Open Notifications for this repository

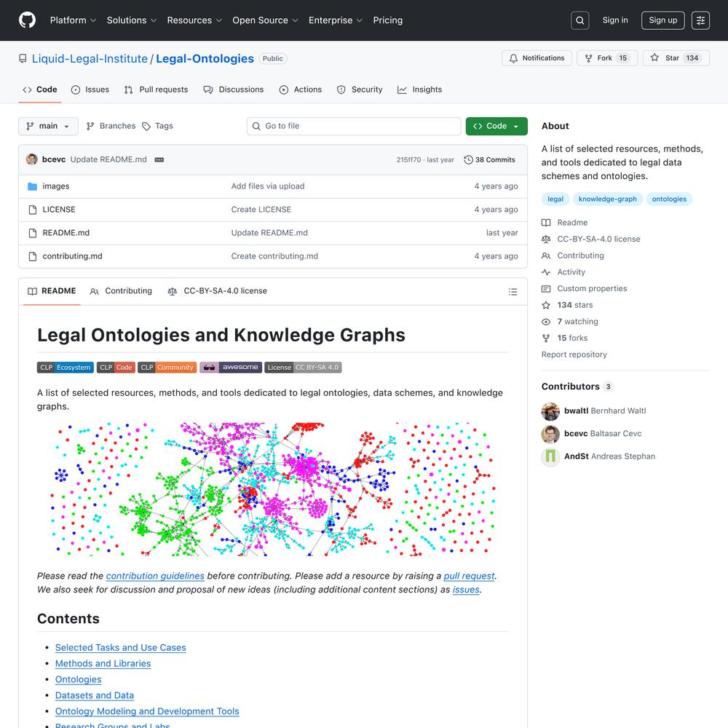point(537,58)
